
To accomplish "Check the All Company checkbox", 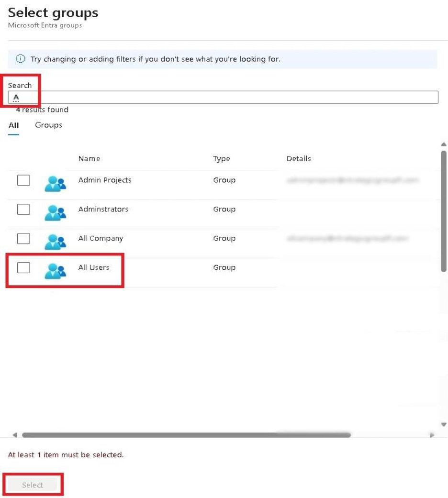I will 23,239.
